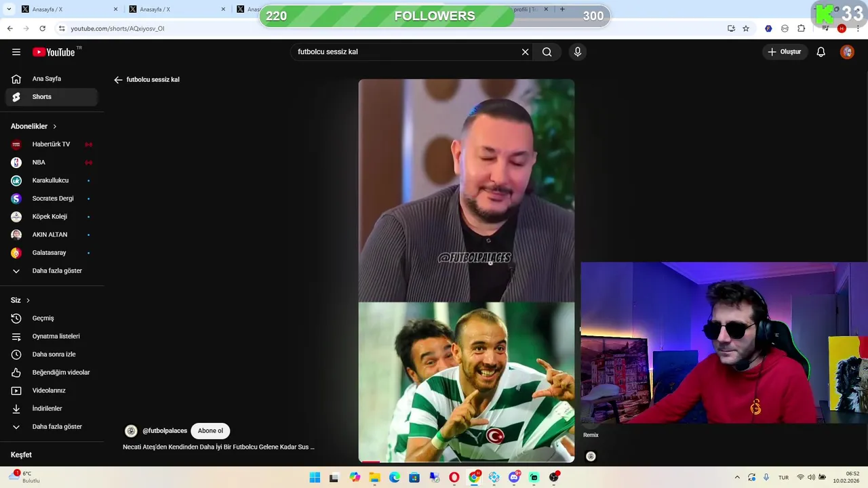Expand the Siz section chevron
The image size is (868, 488).
(x=28, y=300)
